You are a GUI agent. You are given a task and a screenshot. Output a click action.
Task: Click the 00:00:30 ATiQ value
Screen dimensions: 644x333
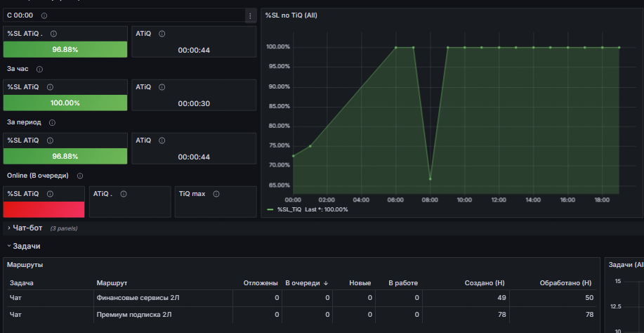click(194, 103)
